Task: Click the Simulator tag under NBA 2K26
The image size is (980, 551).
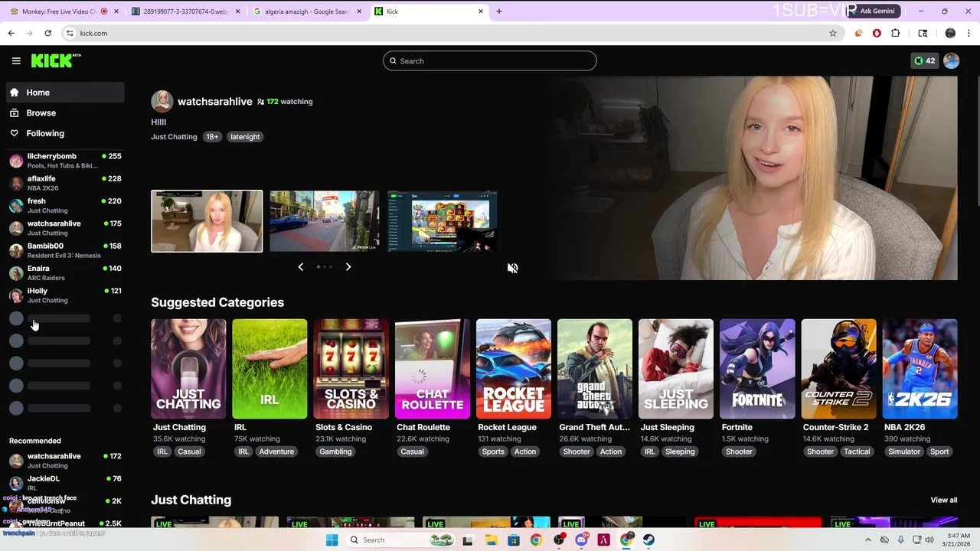Action: pyautogui.click(x=904, y=452)
